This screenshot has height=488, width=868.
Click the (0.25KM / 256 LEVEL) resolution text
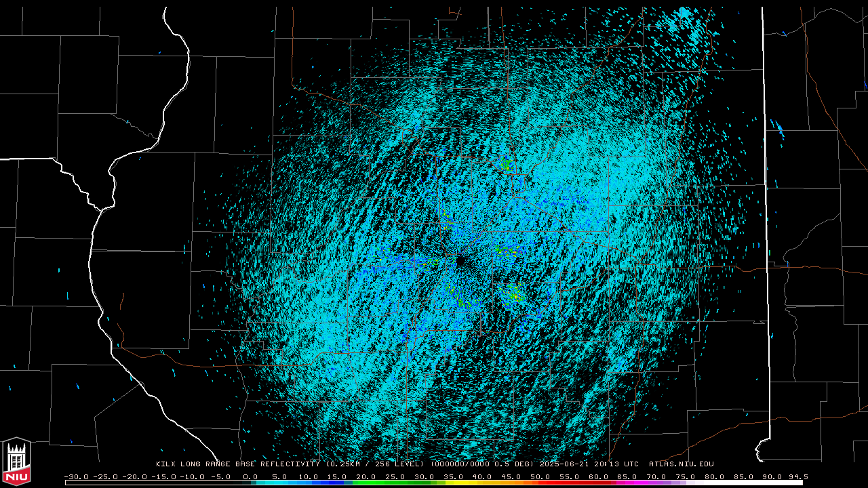point(375,464)
